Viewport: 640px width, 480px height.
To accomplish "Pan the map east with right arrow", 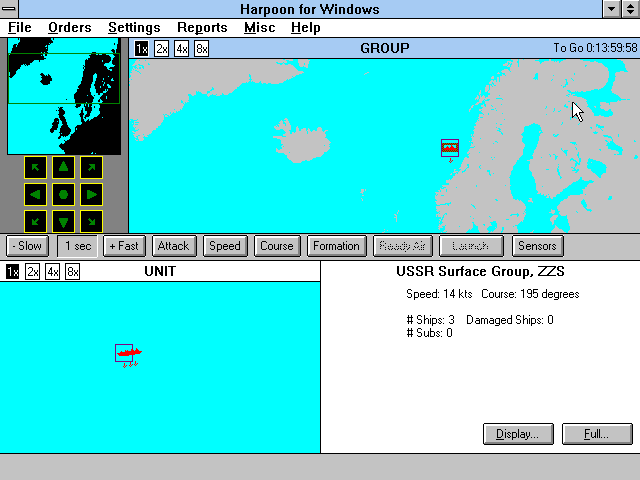I will point(91,195).
